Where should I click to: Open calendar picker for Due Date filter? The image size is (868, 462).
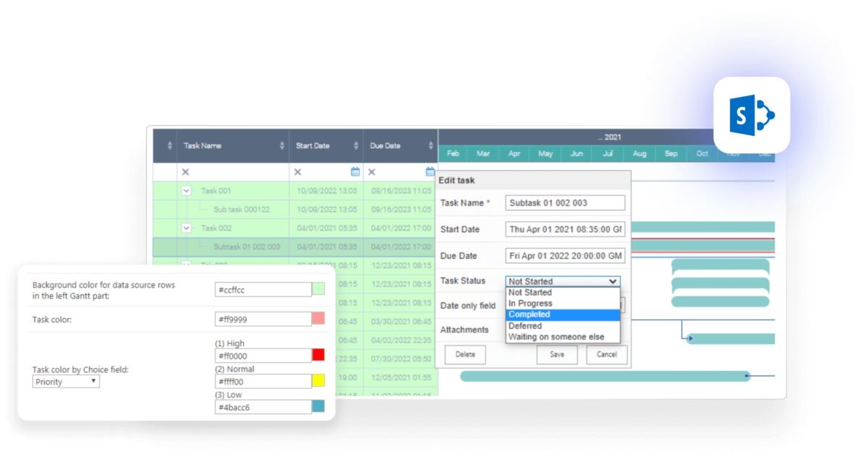pos(430,172)
